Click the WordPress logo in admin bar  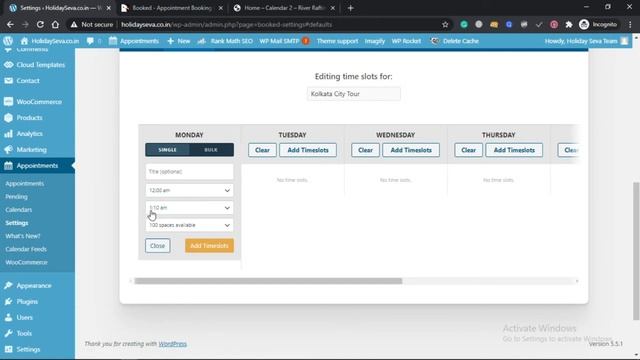point(8,41)
